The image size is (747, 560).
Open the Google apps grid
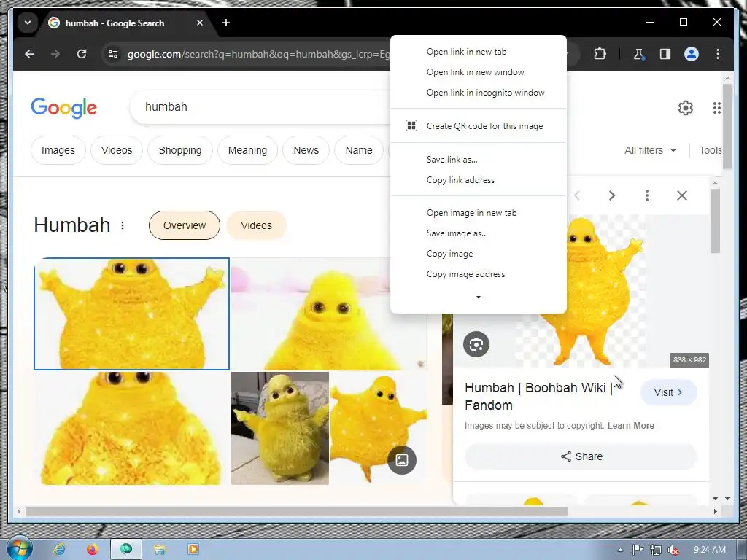[716, 108]
